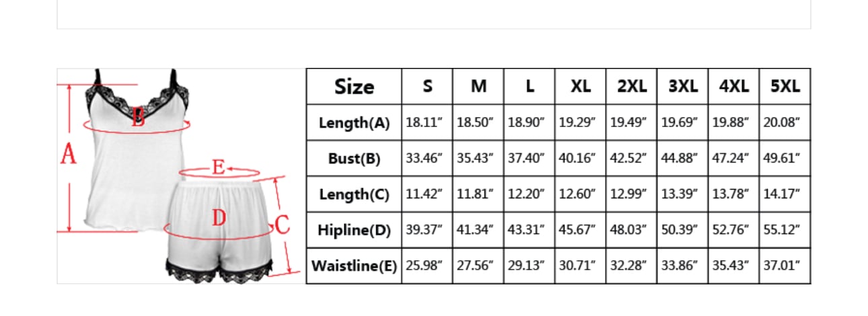Select the Hipline(D) row label

tap(354, 230)
